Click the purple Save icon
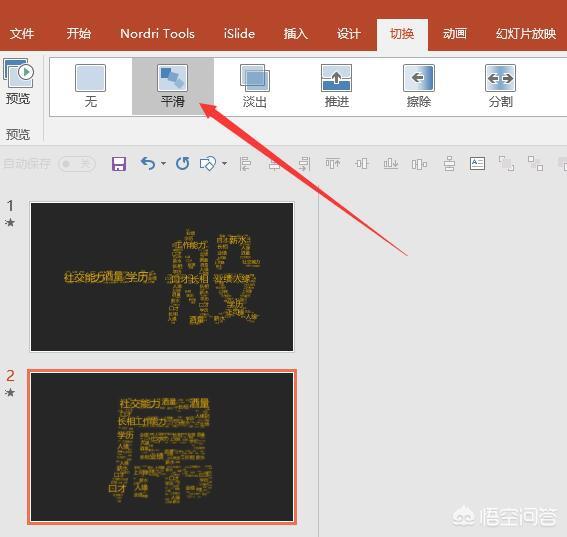Image resolution: width=567 pixels, height=537 pixels. (x=119, y=164)
